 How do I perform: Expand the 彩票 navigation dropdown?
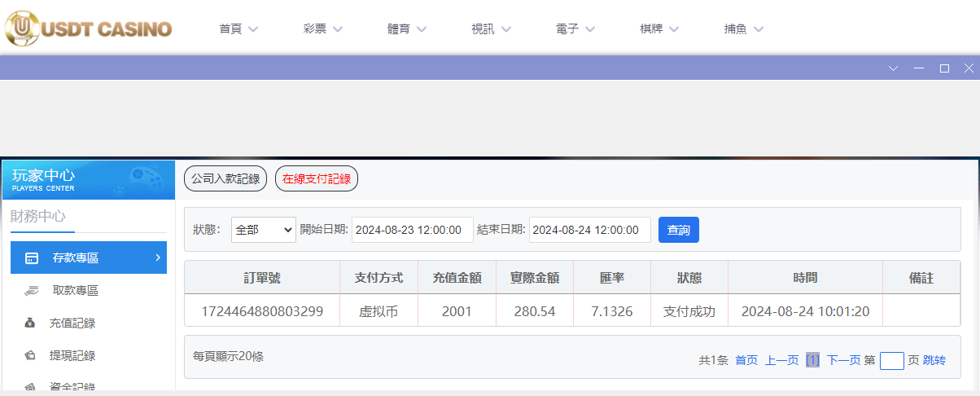(323, 29)
